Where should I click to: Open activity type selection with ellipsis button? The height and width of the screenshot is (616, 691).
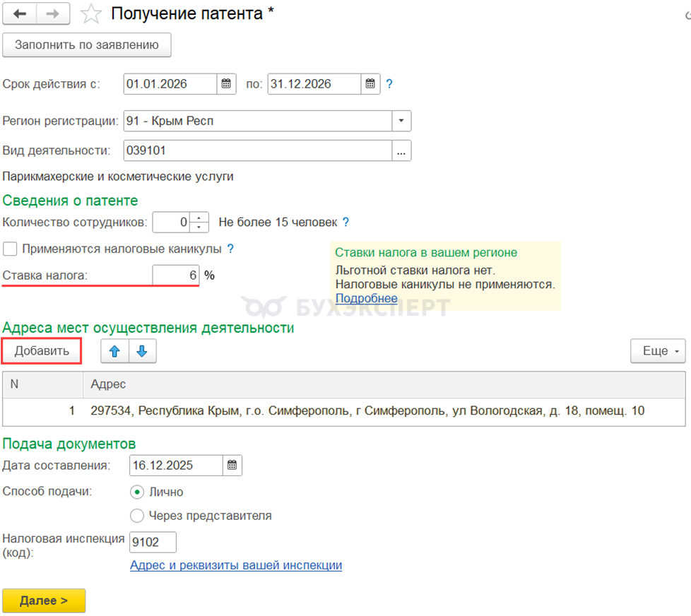point(401,150)
